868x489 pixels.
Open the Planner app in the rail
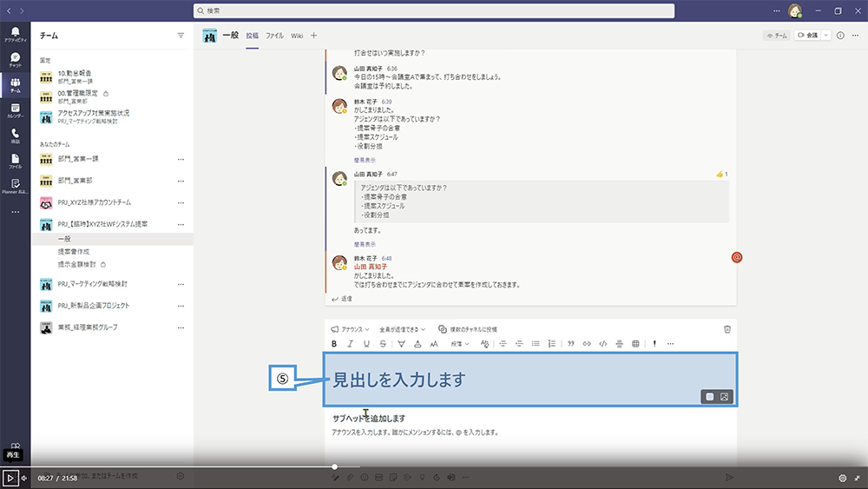point(15,187)
